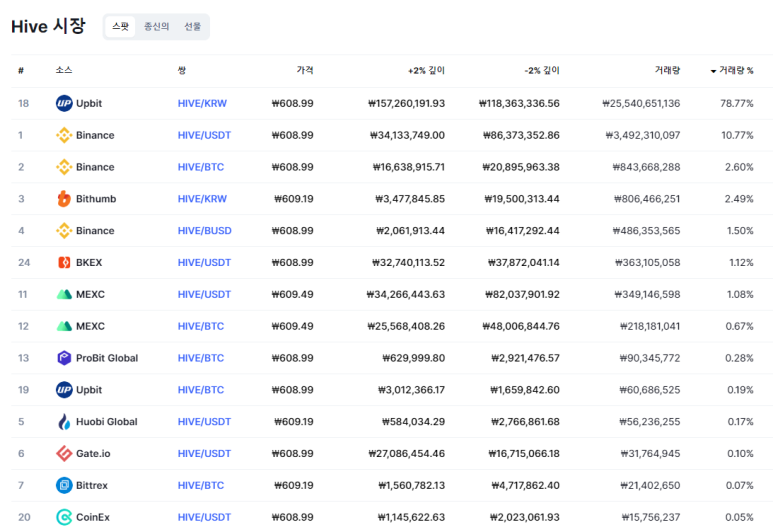Sort by the # column header
Screen dimensions: 773x532
[21, 71]
